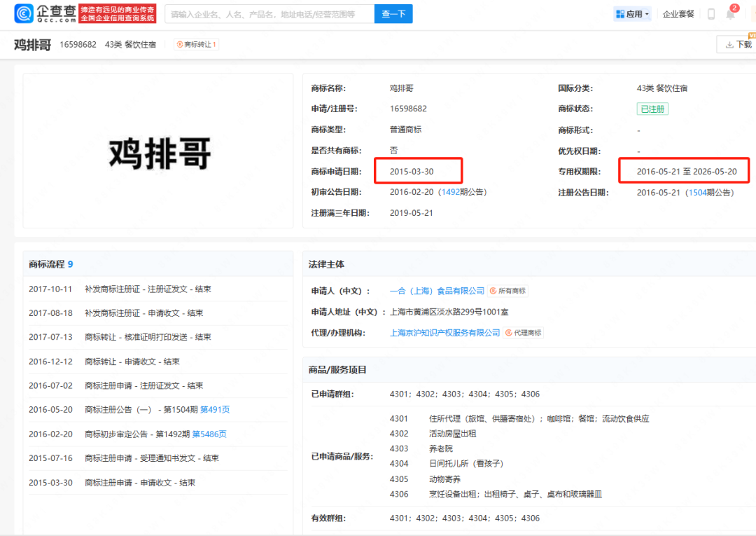Open 第491页 link in trademark process

coord(215,410)
